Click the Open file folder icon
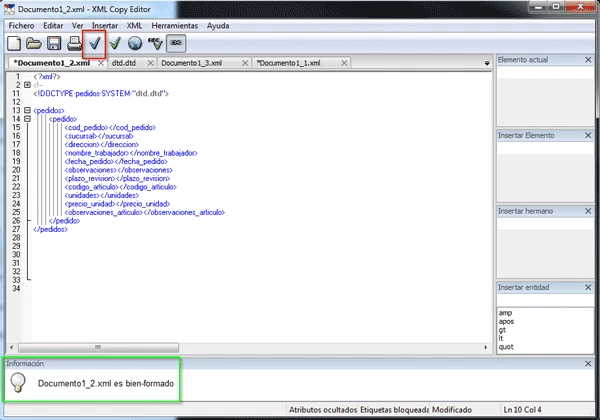The height and width of the screenshot is (420, 600). click(x=34, y=43)
